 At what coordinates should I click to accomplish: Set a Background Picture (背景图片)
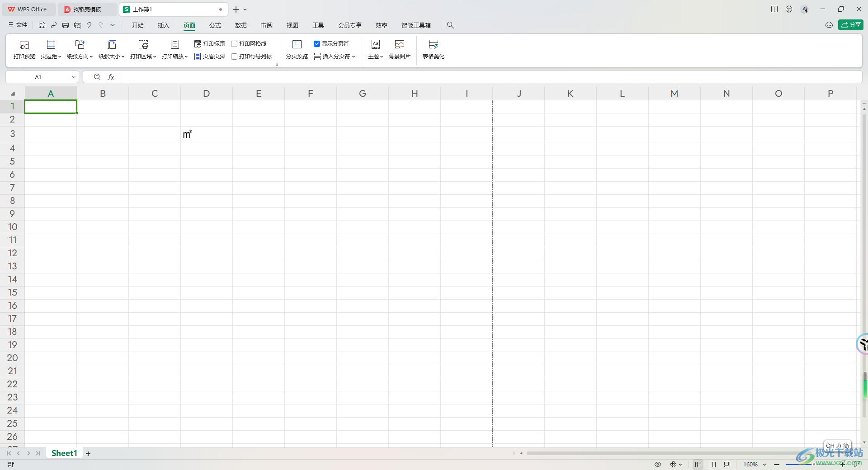(400, 49)
